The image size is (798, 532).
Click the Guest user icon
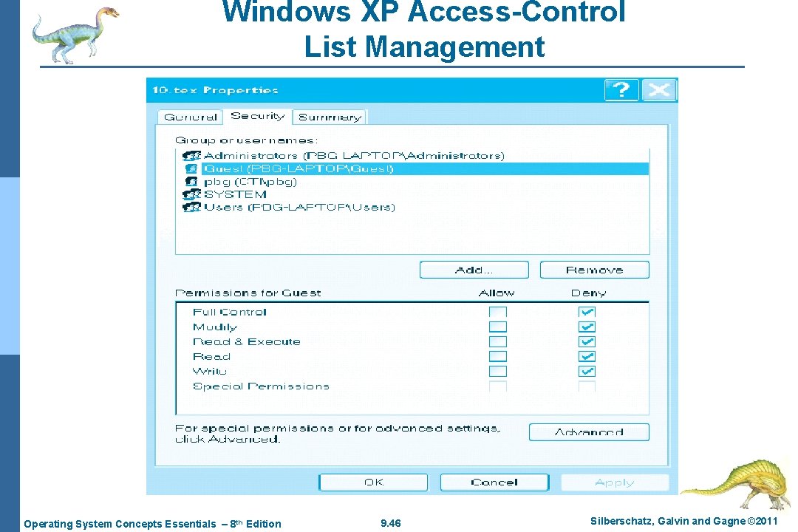(x=191, y=168)
